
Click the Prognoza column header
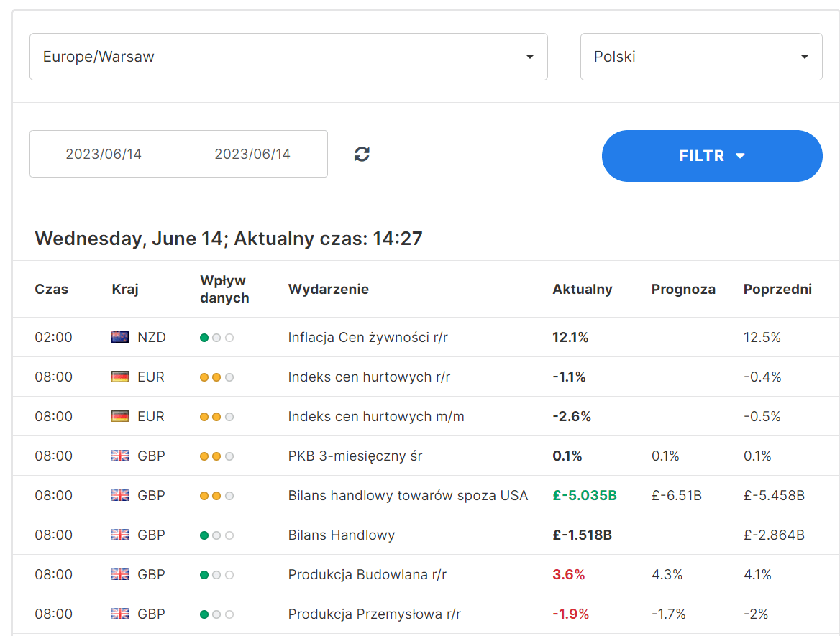pos(683,290)
